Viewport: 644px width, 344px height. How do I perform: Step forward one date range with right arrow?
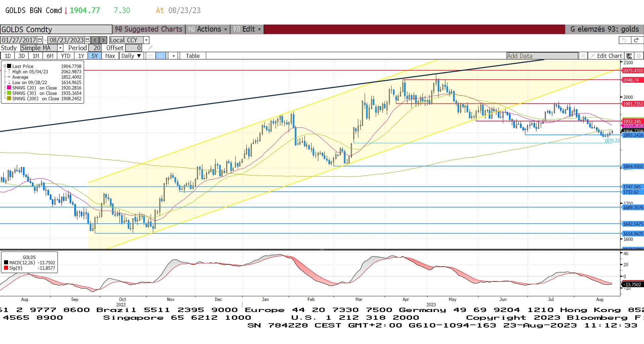(103, 40)
